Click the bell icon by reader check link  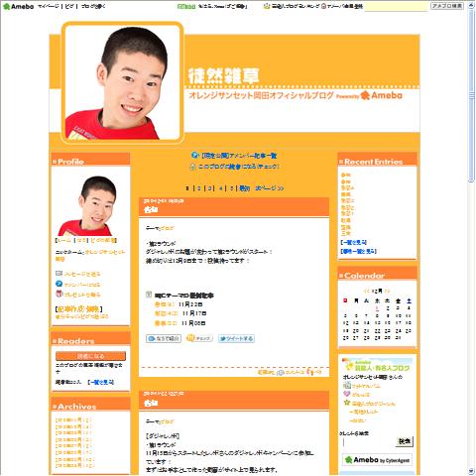[193, 167]
